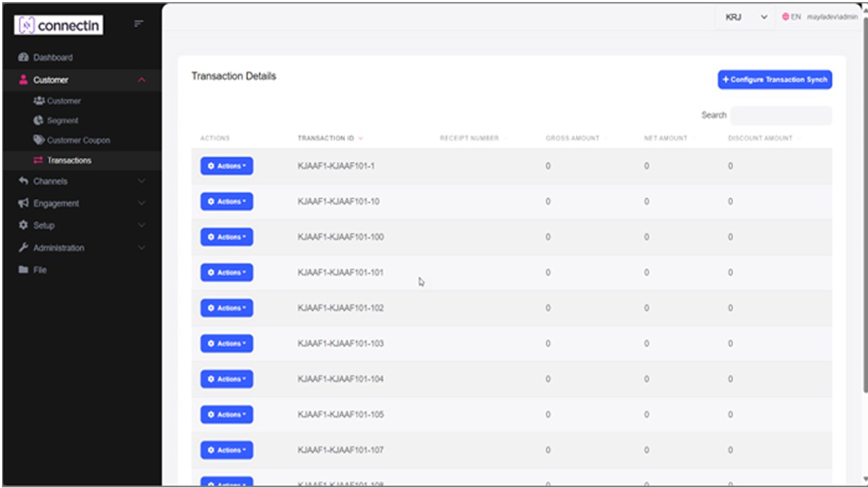This screenshot has width=868, height=488.
Task: Click the Transactions arrows icon
Action: [38, 161]
